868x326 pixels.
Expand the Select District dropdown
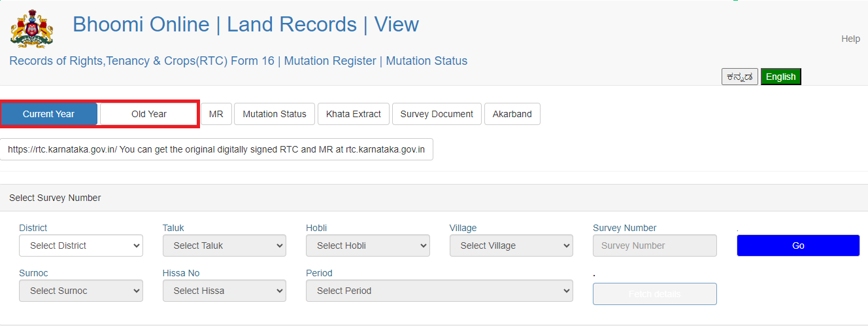(81, 245)
